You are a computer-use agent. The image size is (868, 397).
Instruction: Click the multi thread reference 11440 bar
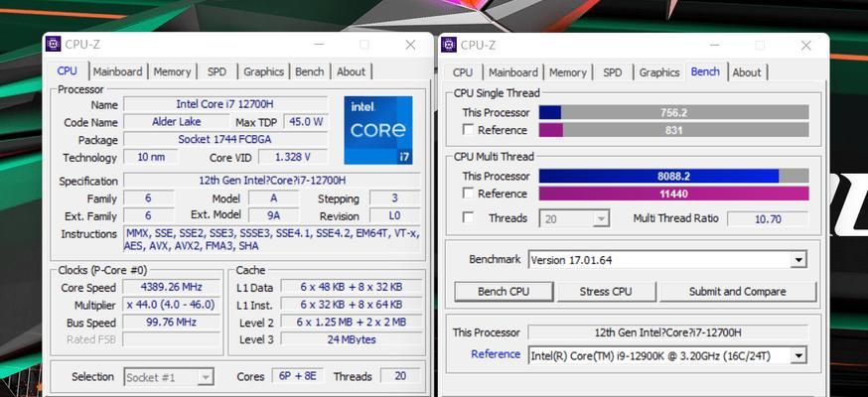coord(673,194)
